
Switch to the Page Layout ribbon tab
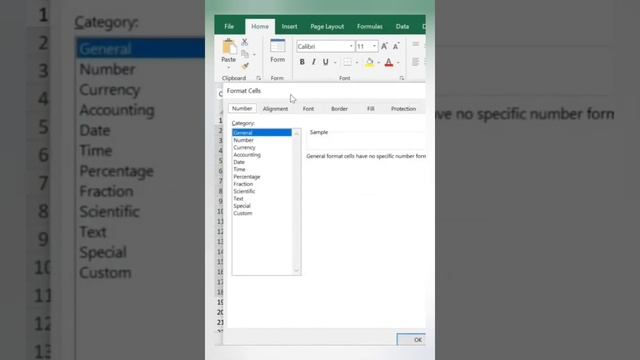[327, 27]
